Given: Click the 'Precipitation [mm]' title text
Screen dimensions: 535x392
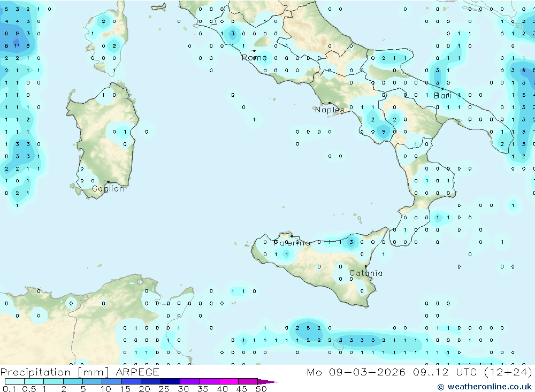Looking at the screenshot, I should click(x=55, y=372).
